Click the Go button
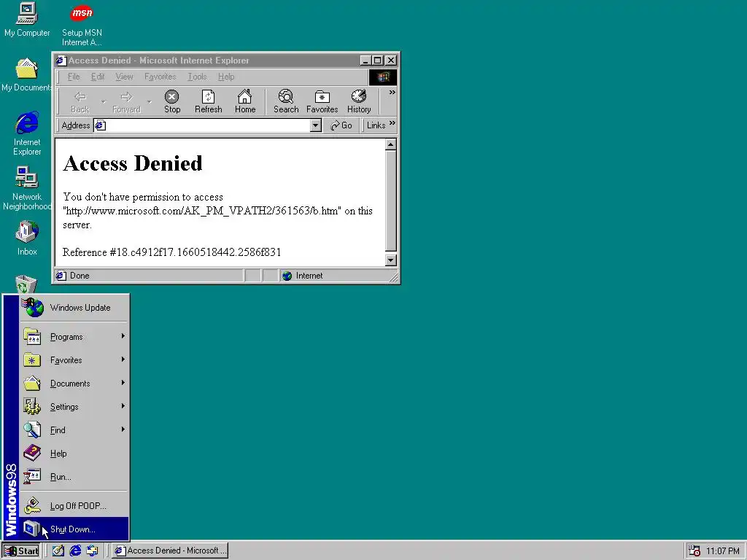Screen dimensions: 747x560 341,125
